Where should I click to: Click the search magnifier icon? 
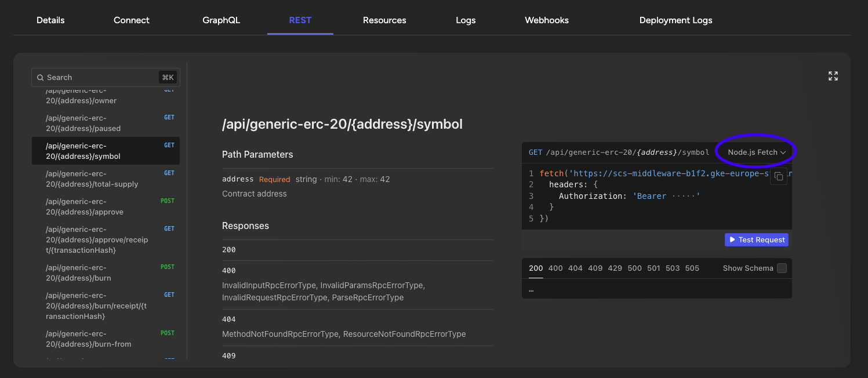[40, 77]
